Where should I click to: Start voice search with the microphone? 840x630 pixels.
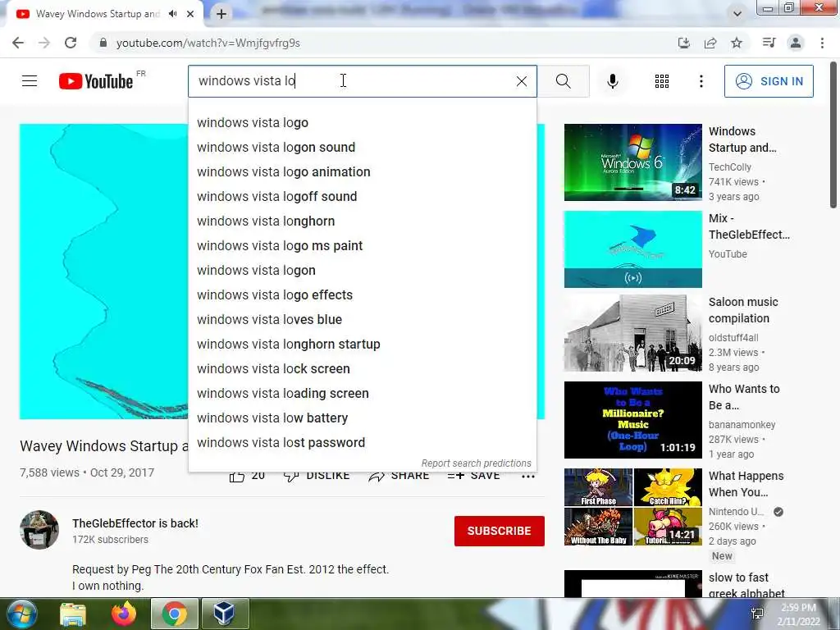pos(612,81)
